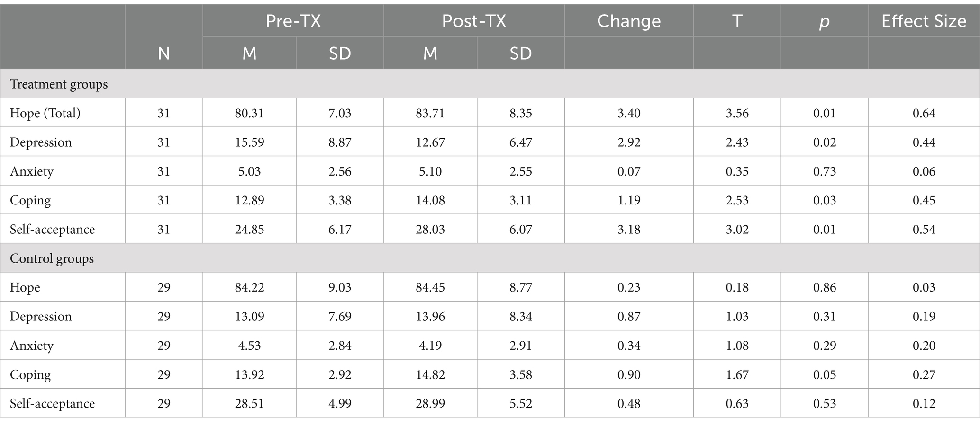980x426 pixels.
Task: Select control Hope post mean 84.45
Action: 430,287
